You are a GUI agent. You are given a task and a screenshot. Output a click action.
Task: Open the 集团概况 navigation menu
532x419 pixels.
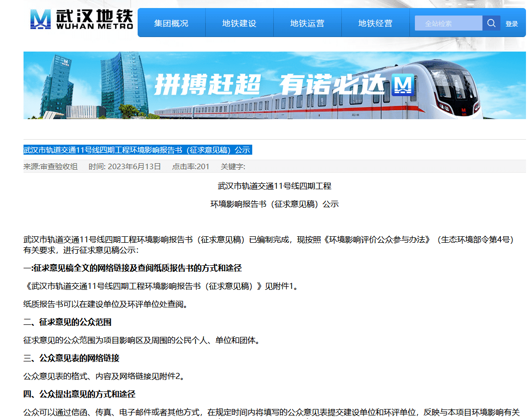tap(171, 23)
